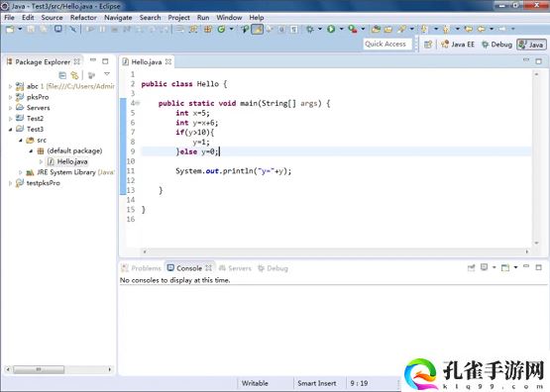Minimize the Package Explorer view

click(93, 60)
